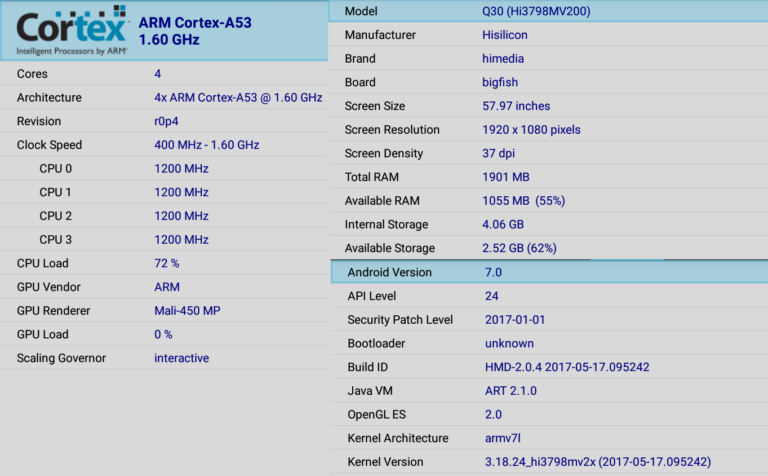This screenshot has width=768, height=476.
Task: Select Kernel Version 3.18.24_hi3798mv2x value
Action: [x=598, y=462]
